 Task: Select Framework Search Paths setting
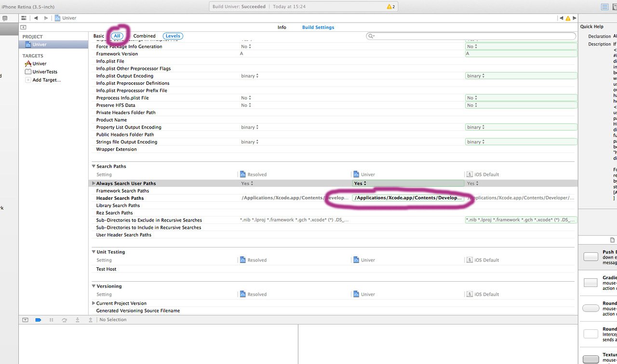point(122,191)
